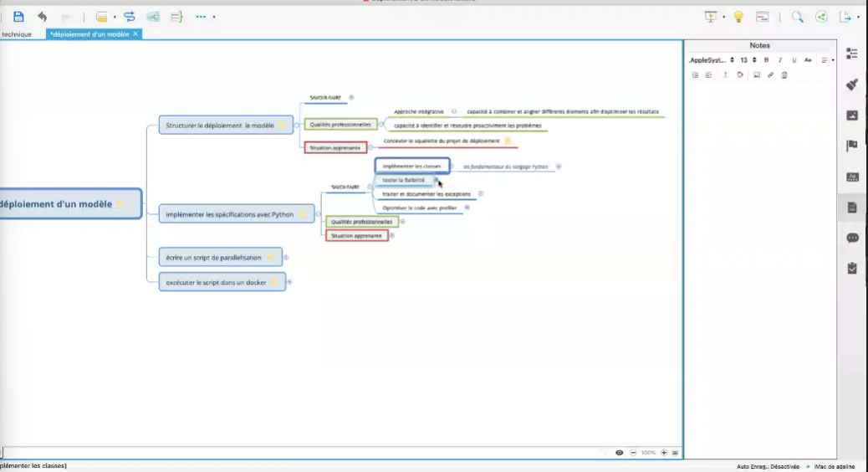
Task: Select the 'écrire un script de parallelisation' topic
Action: point(213,258)
